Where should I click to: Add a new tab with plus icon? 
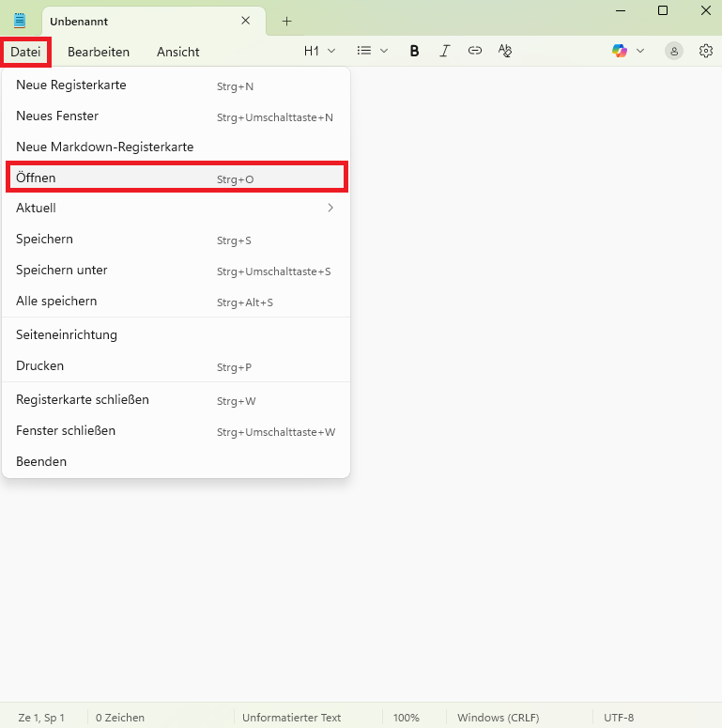pos(287,21)
